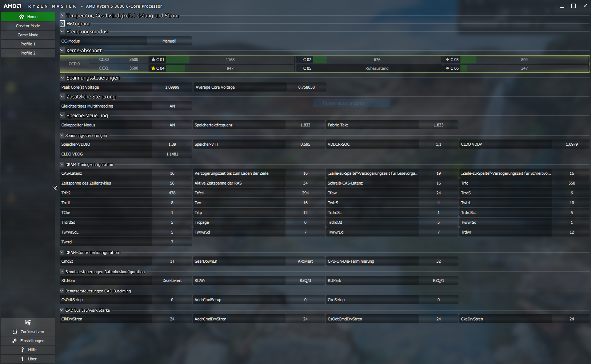
Task: Click Cmd2t 1T value
Action: pyautogui.click(x=172, y=261)
